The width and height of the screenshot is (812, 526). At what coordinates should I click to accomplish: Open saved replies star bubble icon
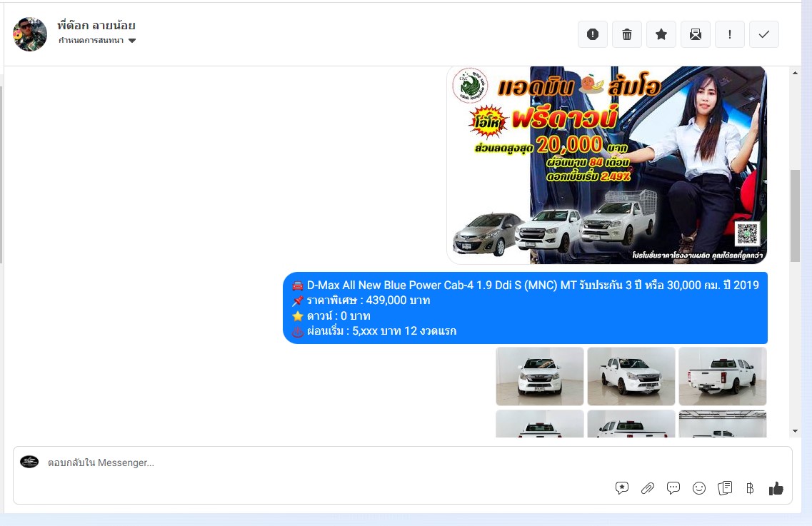click(622, 488)
